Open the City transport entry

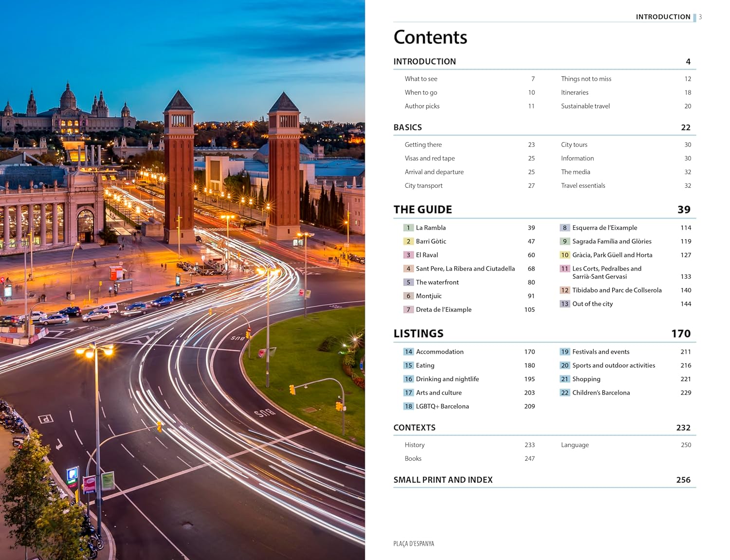click(423, 185)
